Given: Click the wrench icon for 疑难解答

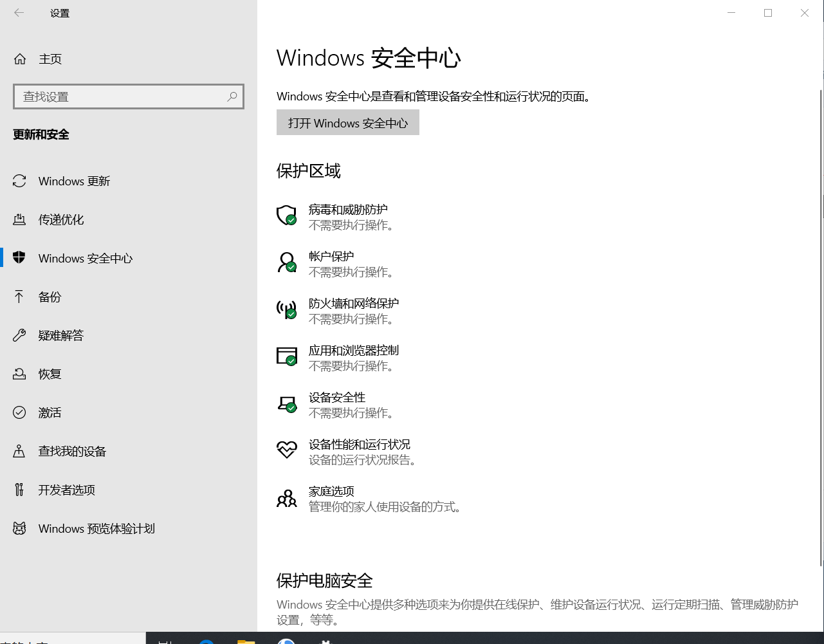Looking at the screenshot, I should coord(19,335).
